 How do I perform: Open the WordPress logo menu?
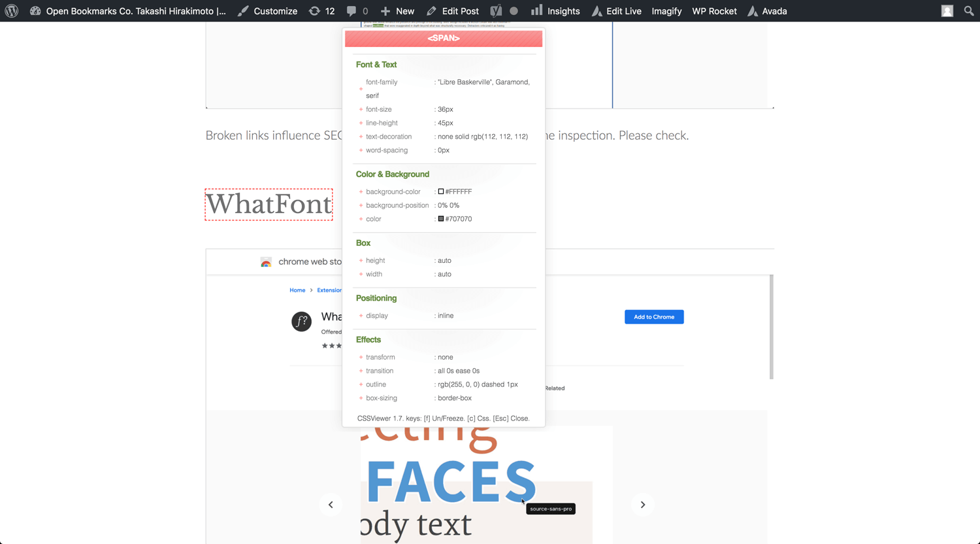tap(12, 11)
